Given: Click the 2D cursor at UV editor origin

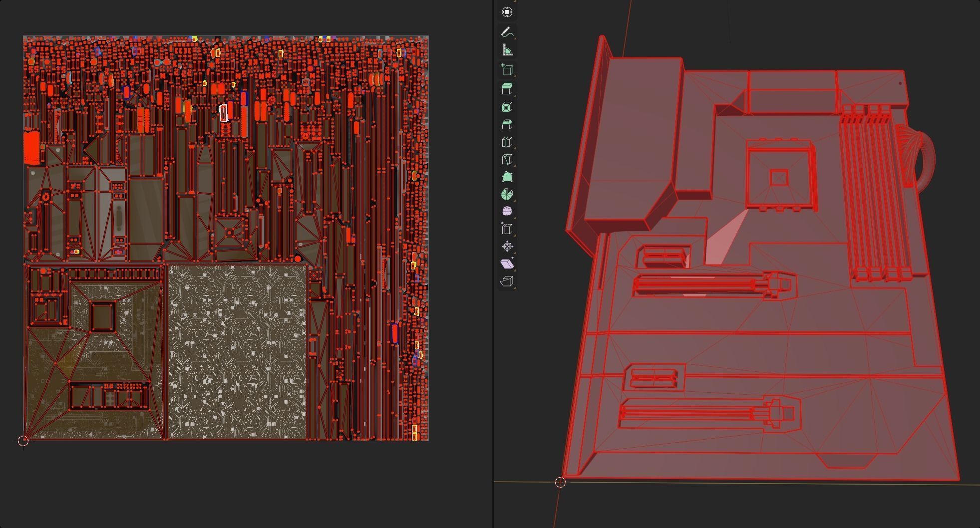Looking at the screenshot, I should pos(23,441).
